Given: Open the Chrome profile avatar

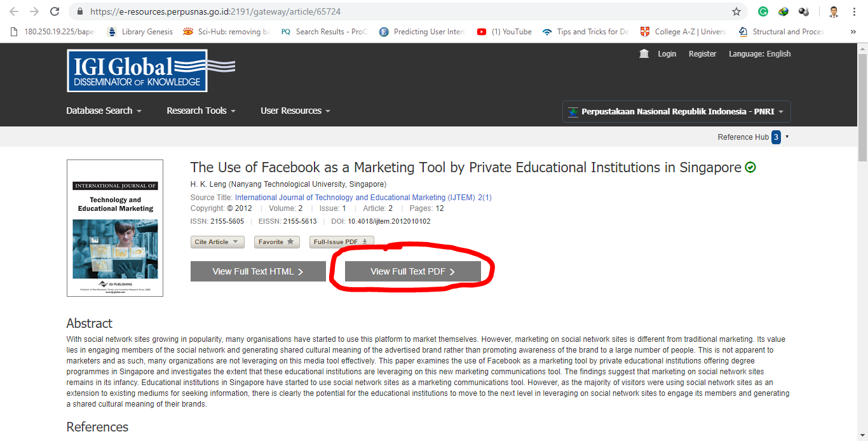Looking at the screenshot, I should point(834,11).
